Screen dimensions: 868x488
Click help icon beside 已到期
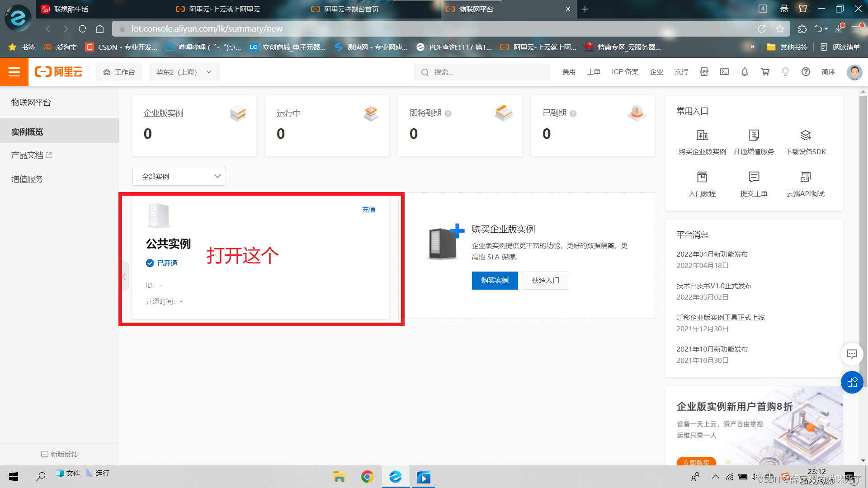(573, 113)
